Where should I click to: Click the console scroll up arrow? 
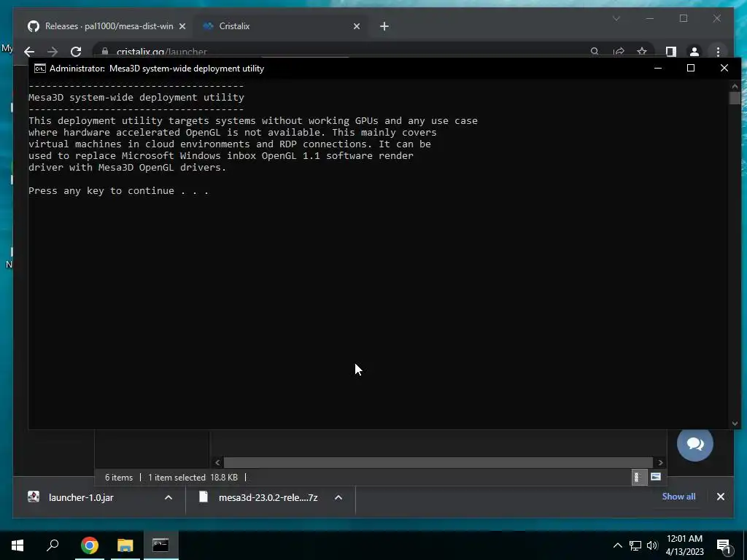[735, 86]
